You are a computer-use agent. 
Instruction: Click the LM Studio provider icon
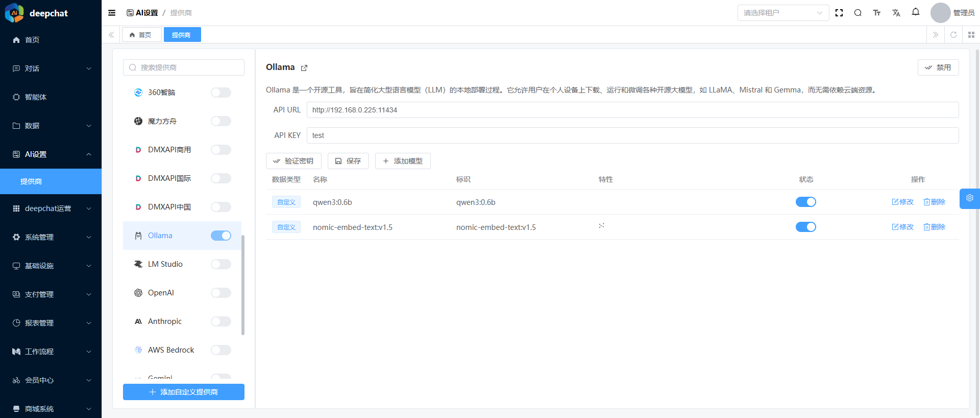pos(138,264)
